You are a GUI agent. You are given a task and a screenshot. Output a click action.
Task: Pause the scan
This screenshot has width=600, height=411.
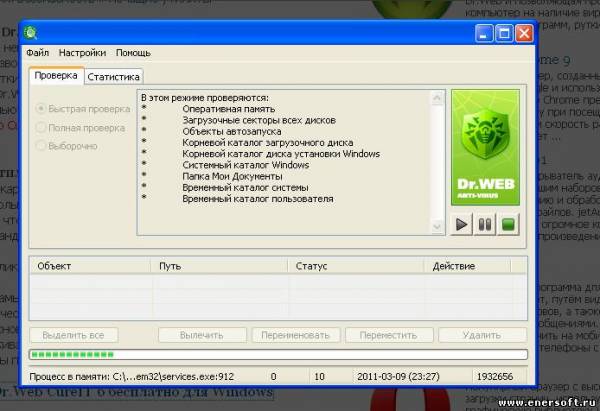484,225
